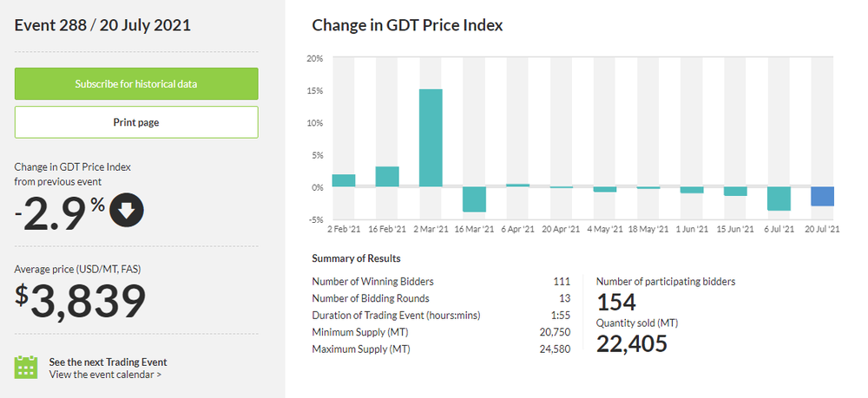Screen dimensions: 868x398
Task: Click the 6 Apr '21 axis label
Action: click(517, 229)
